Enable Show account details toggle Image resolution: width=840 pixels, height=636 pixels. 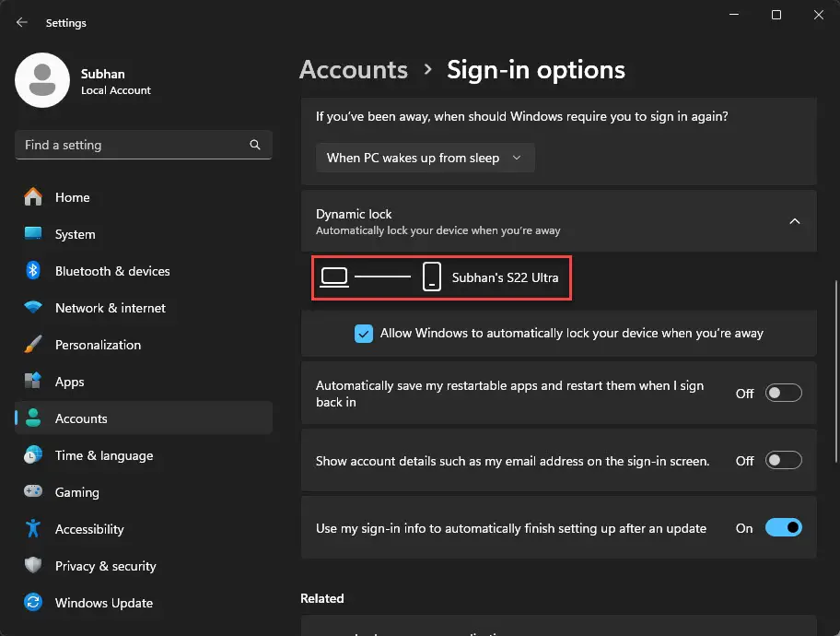pos(783,461)
